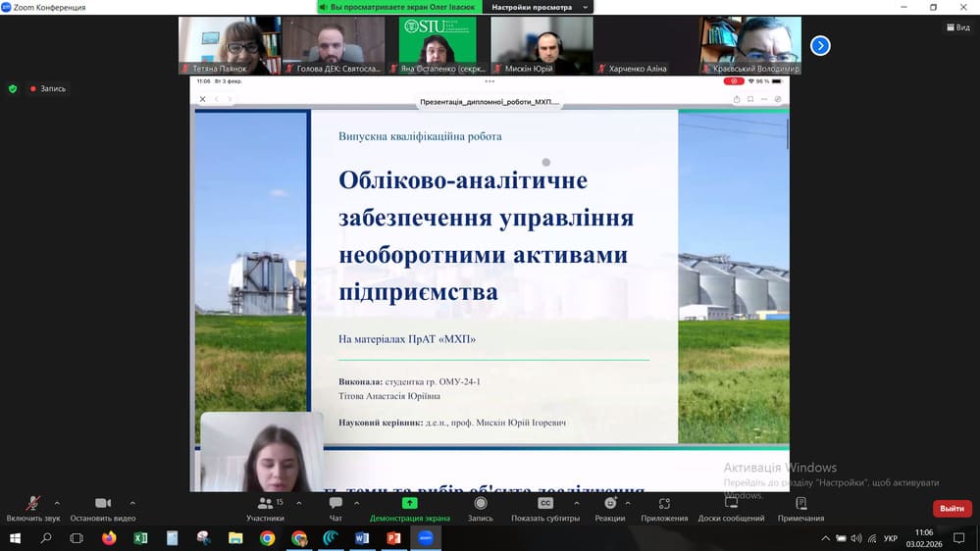Open the Чат chat panel
The height and width of the screenshot is (551, 980).
coord(335,503)
